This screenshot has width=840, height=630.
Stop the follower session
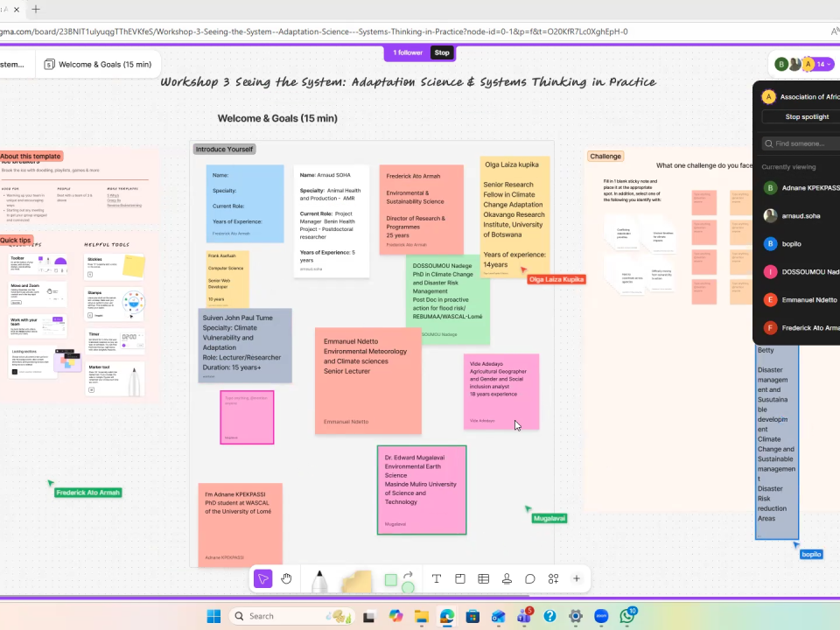pos(442,52)
